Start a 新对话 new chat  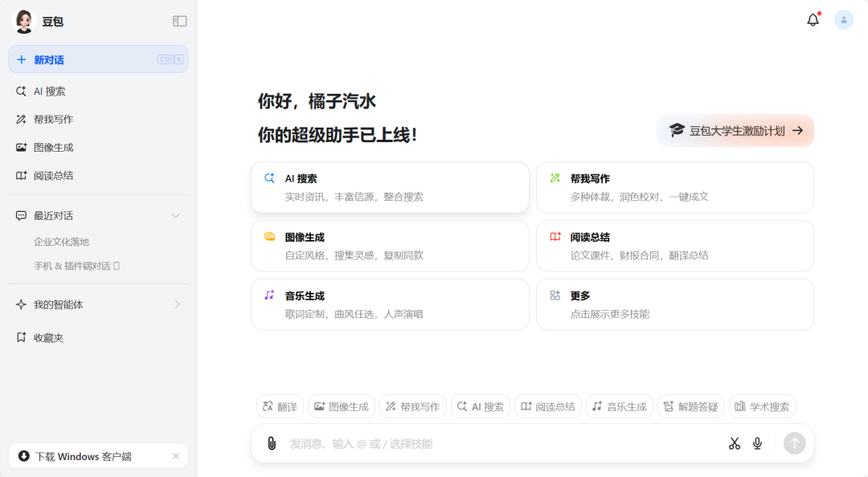[99, 59]
